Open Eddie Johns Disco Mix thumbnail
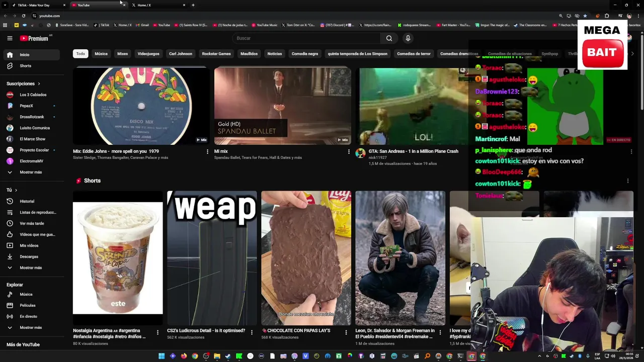The width and height of the screenshot is (644, 362). point(141,106)
